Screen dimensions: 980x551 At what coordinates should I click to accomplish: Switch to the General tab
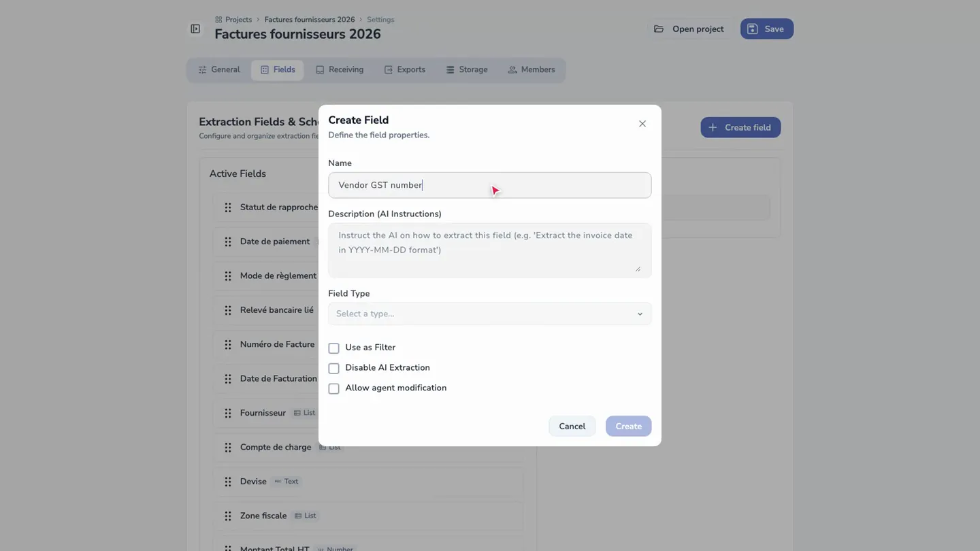click(x=219, y=70)
